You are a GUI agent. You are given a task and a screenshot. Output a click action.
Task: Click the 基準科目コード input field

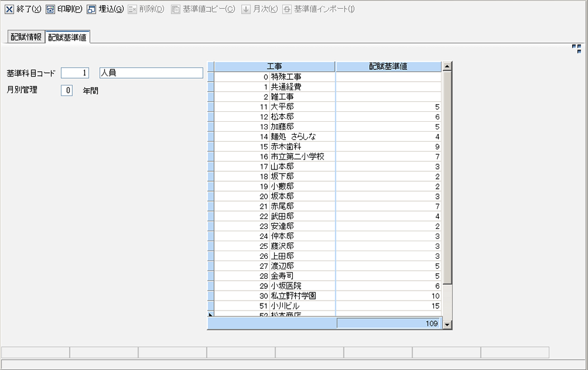75,73
